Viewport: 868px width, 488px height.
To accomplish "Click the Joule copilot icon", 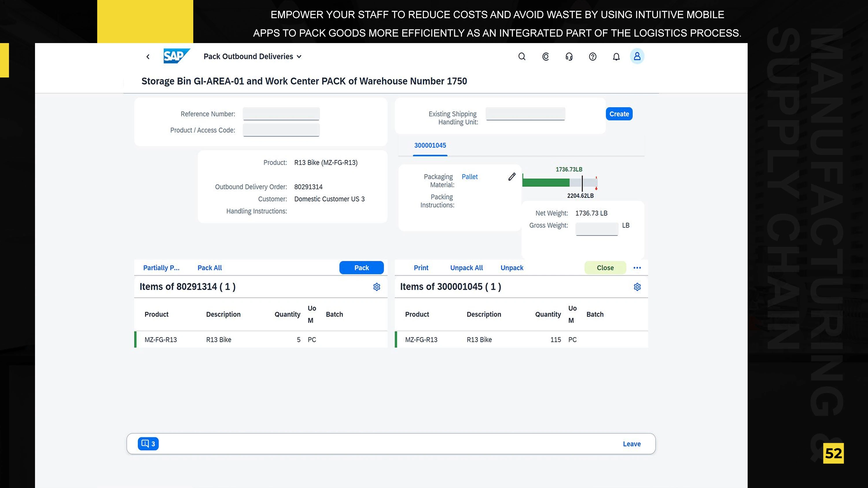I will coord(545,57).
